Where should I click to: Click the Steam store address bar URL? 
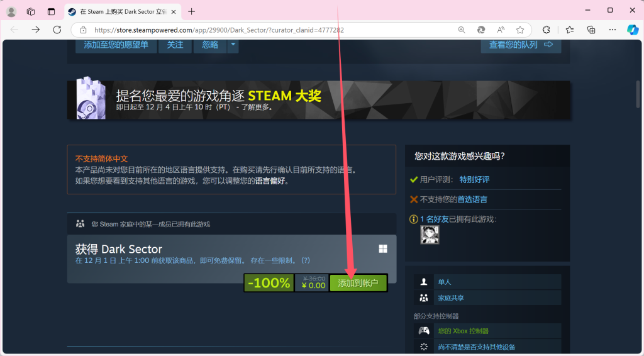pos(219,30)
